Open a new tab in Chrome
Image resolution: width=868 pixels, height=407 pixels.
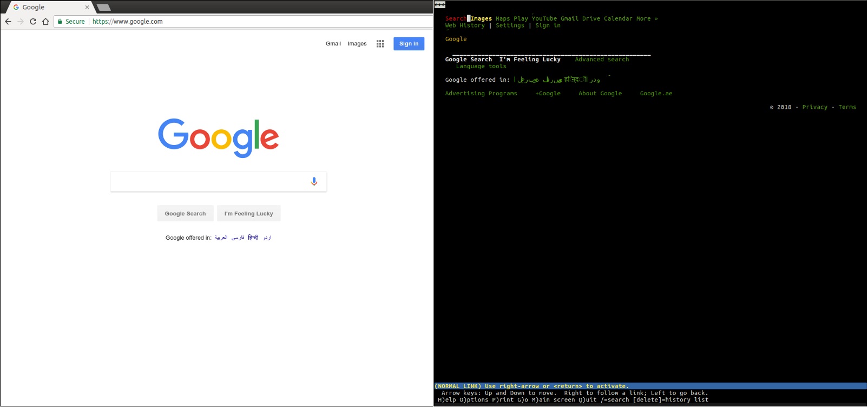pos(103,8)
